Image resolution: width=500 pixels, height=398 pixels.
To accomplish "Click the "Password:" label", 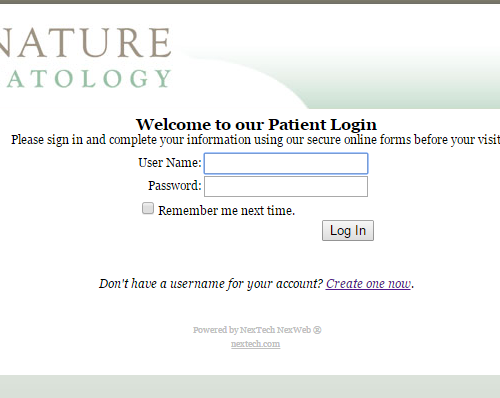I will click(175, 186).
